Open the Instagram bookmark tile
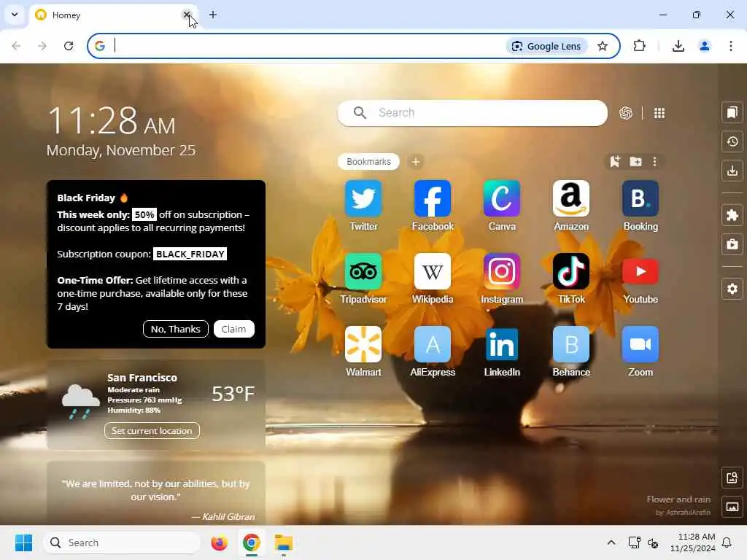 (502, 272)
